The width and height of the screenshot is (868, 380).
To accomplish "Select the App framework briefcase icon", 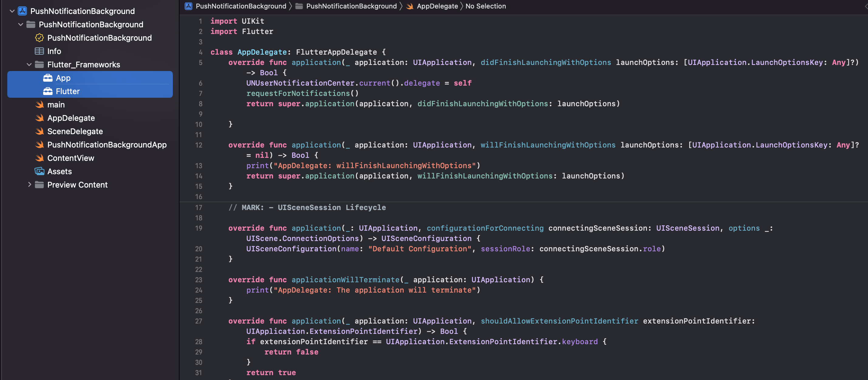I will [47, 78].
